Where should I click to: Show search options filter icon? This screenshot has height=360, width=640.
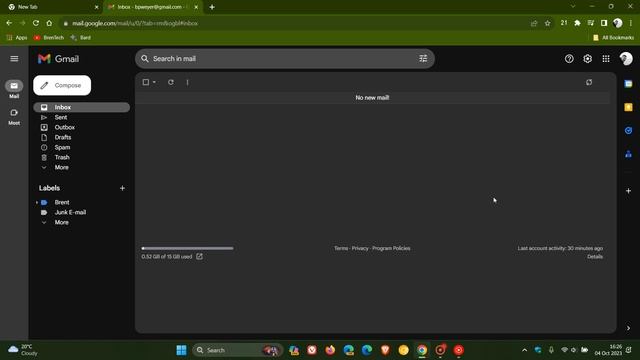coord(423,59)
